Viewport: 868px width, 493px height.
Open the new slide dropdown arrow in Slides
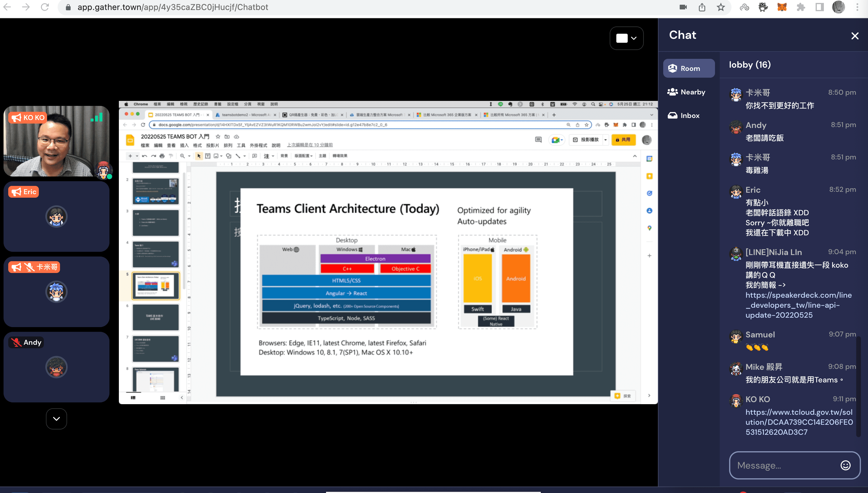pyautogui.click(x=137, y=156)
